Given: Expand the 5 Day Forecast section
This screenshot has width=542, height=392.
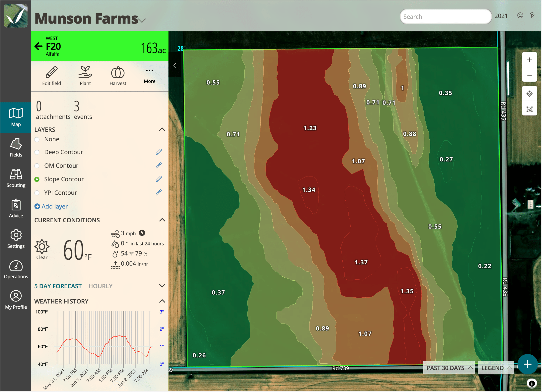Looking at the screenshot, I should [x=162, y=286].
